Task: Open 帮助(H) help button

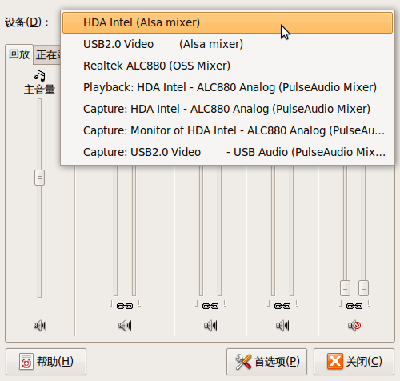Action: click(x=46, y=361)
